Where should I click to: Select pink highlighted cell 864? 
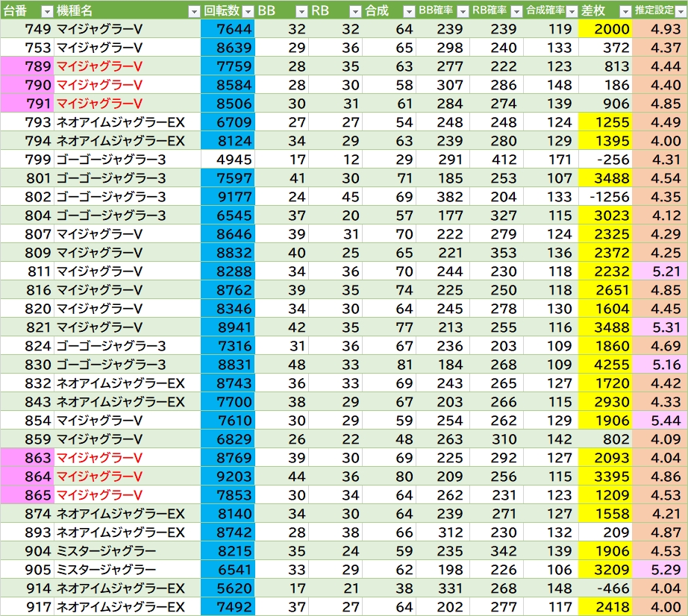pyautogui.click(x=27, y=476)
